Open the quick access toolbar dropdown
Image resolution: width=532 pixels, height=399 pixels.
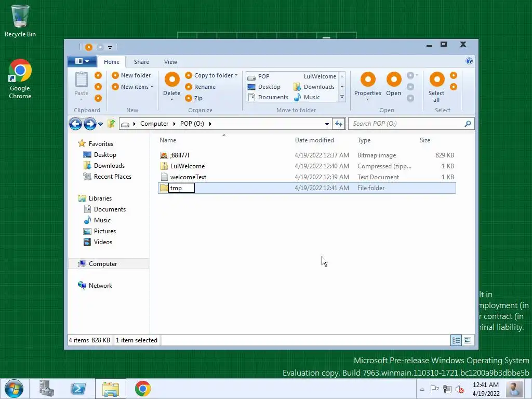tap(110, 47)
